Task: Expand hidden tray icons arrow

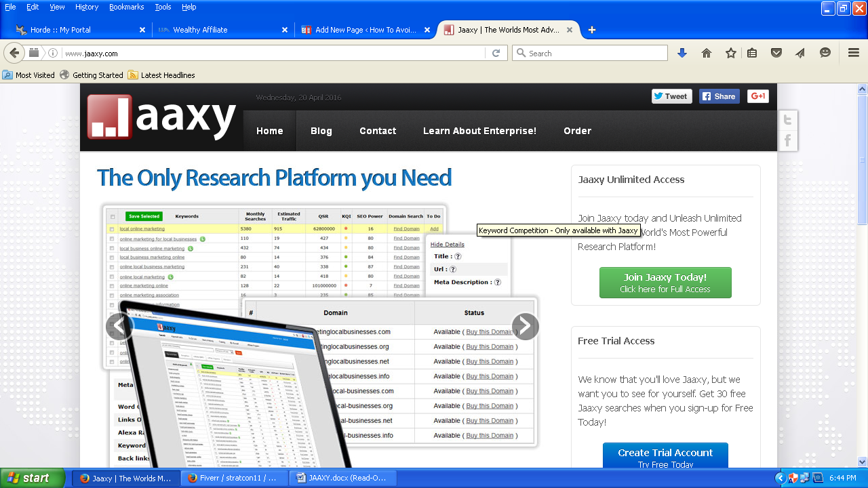Action: (780, 478)
